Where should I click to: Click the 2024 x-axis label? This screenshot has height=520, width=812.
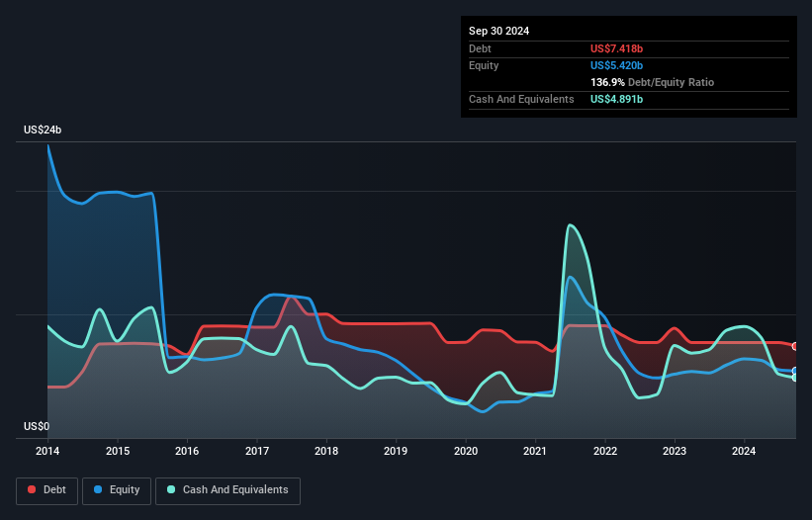[x=744, y=451]
